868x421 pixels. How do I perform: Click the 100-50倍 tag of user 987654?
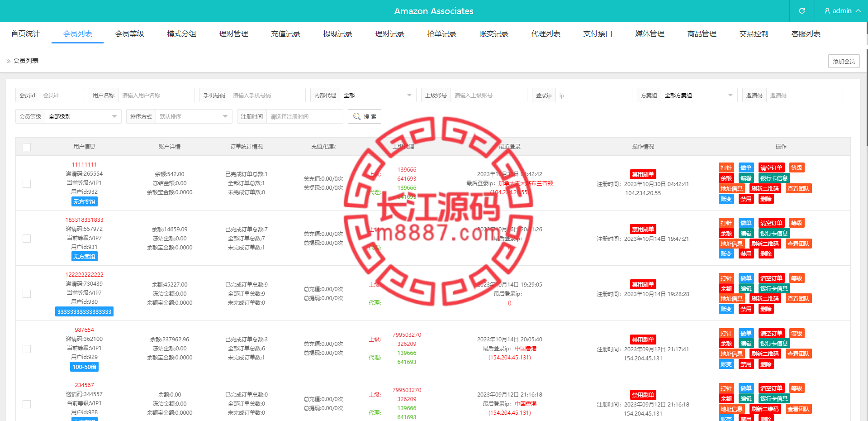85,367
